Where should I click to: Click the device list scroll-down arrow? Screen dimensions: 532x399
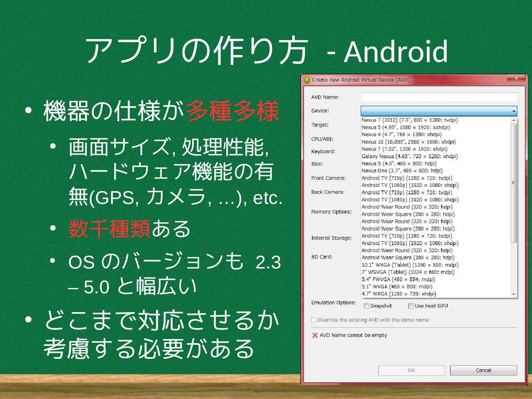(514, 294)
